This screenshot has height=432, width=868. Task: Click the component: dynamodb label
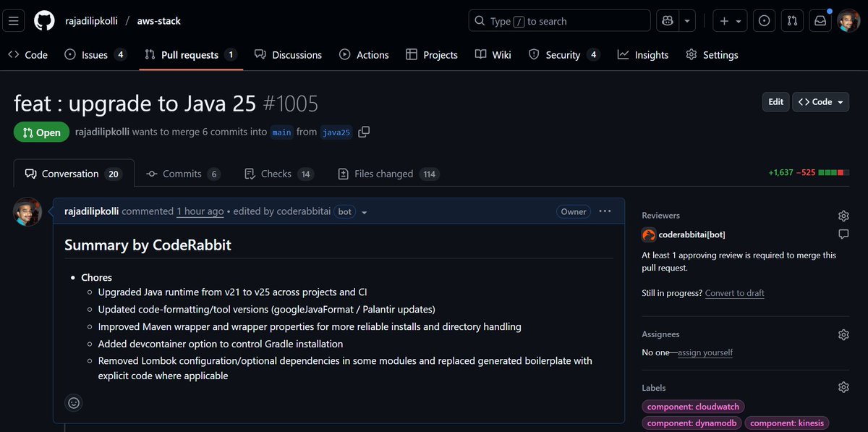(691, 423)
